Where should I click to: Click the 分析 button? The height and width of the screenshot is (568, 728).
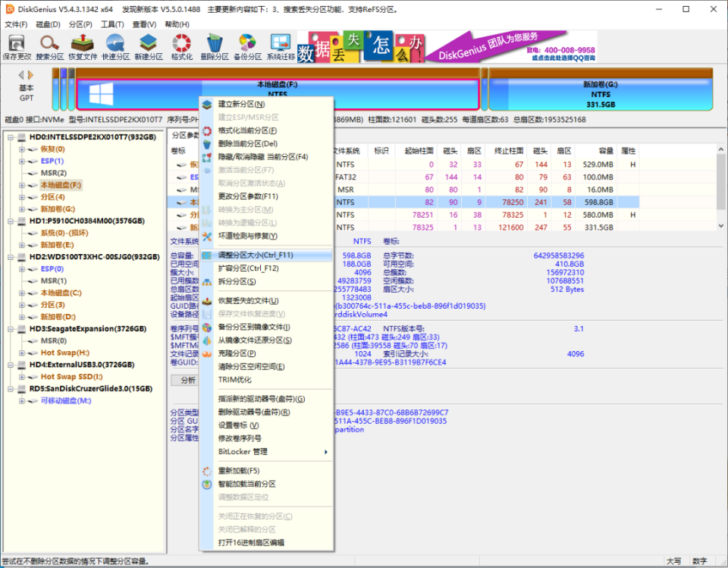[187, 380]
